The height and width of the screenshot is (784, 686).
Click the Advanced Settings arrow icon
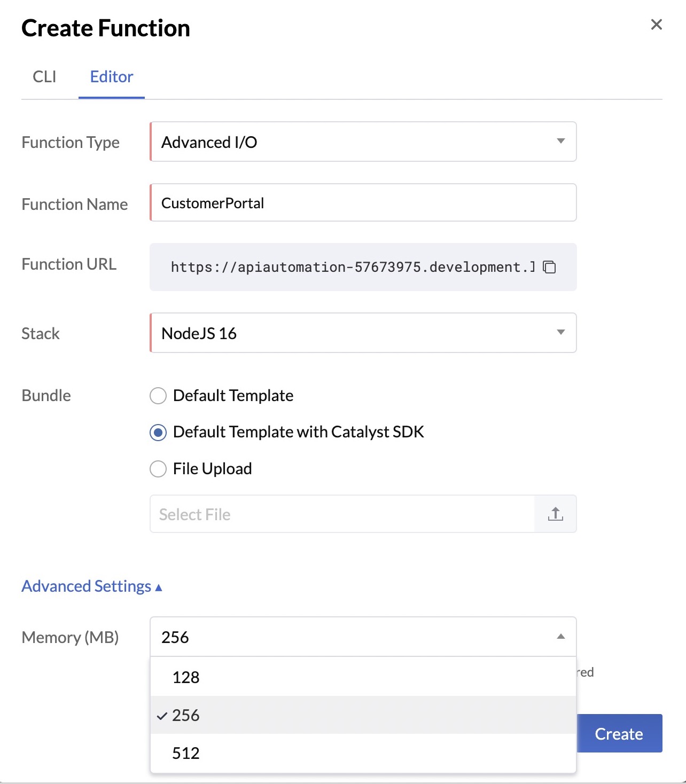coord(159,587)
